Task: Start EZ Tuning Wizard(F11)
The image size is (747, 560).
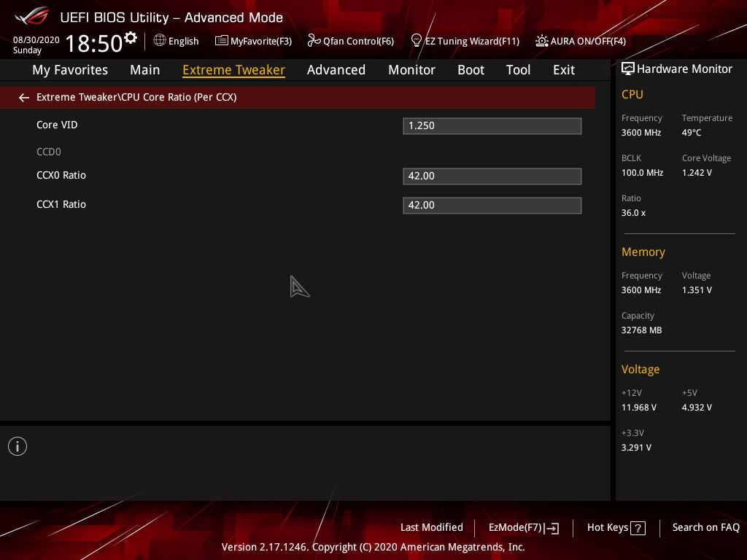Action: [x=465, y=41]
